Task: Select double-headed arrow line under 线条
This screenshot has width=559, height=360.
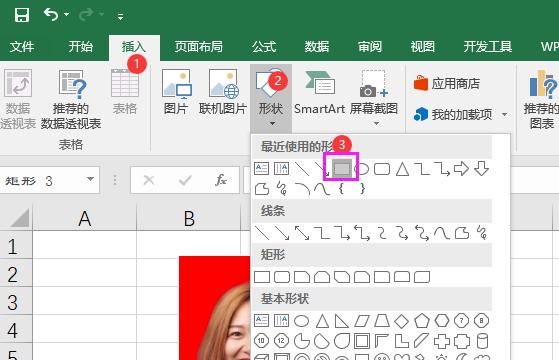Action: click(302, 233)
